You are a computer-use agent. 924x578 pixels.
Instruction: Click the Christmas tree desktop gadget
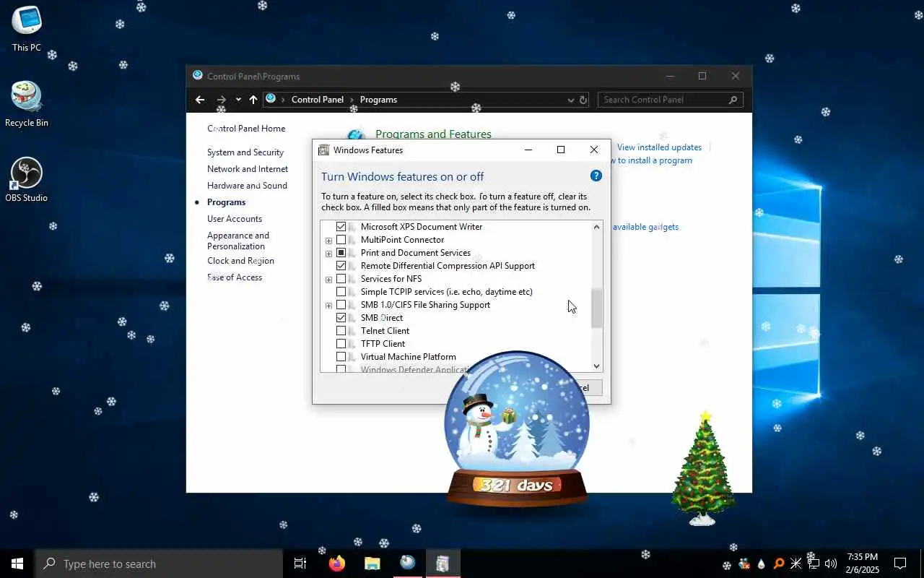coord(703,468)
